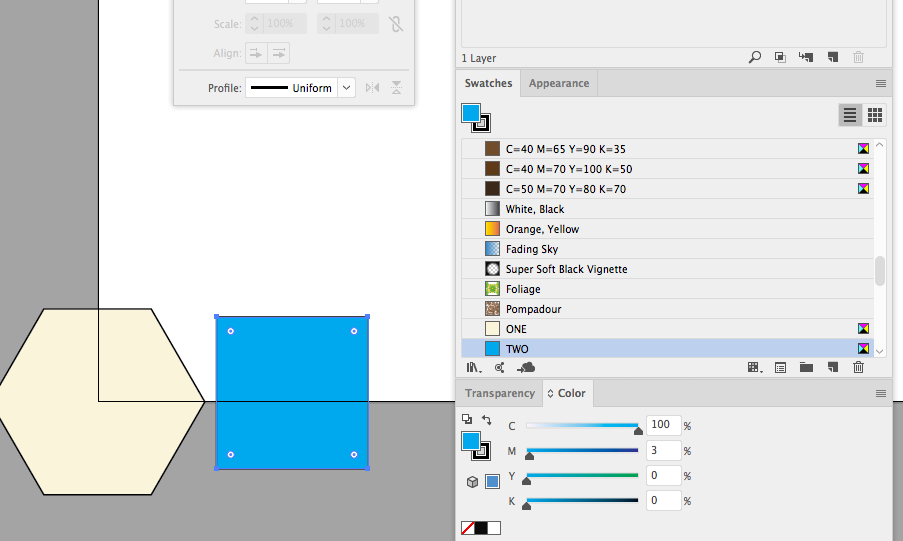This screenshot has width=903, height=541.
Task: Click the Black (K) slider in Color panel
Action: pos(582,500)
